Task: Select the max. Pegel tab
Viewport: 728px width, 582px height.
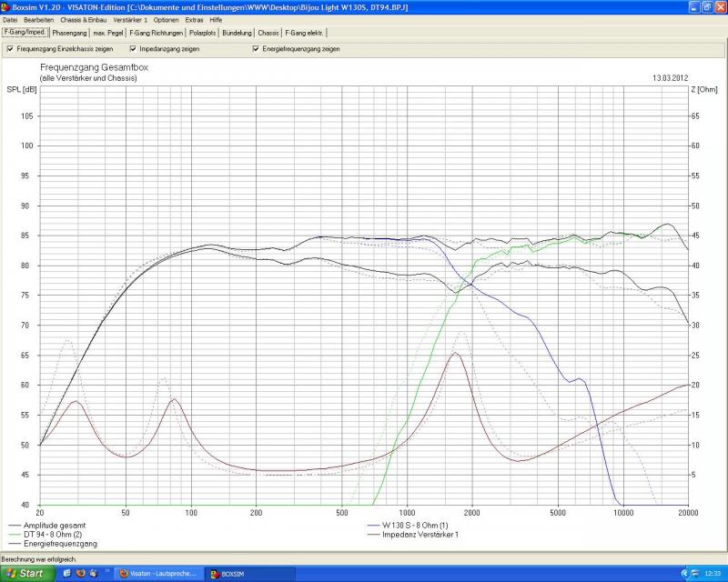Action: tap(109, 33)
